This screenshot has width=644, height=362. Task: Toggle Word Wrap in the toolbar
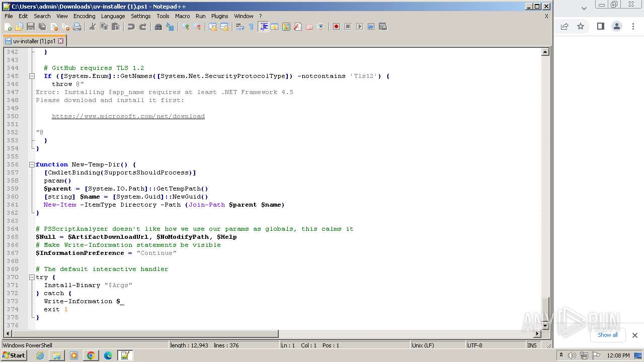240,27
